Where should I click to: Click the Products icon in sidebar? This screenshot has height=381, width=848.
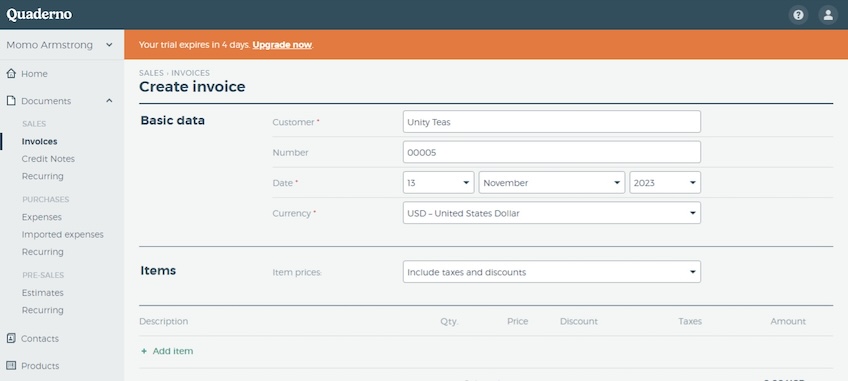coord(11,365)
